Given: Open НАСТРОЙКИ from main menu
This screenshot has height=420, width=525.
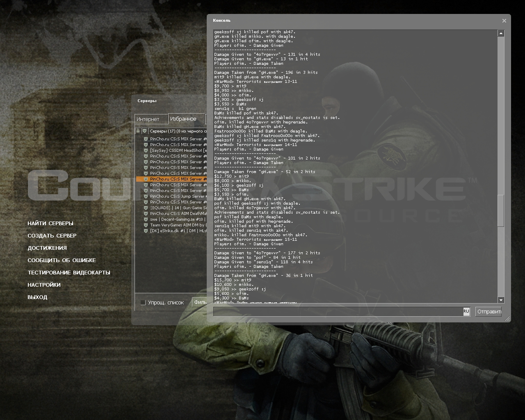Looking at the screenshot, I should (x=44, y=285).
